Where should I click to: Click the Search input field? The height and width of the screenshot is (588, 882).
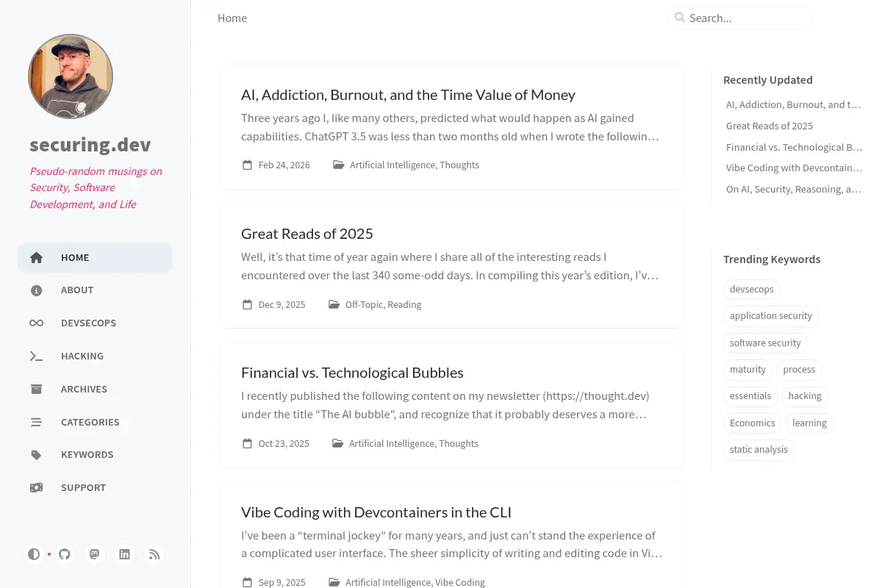pyautogui.click(x=741, y=18)
